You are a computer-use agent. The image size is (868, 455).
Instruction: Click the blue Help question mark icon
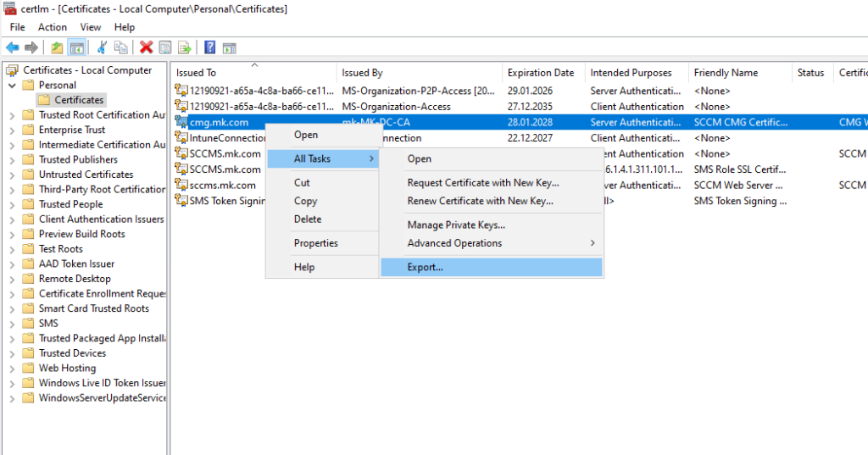209,47
